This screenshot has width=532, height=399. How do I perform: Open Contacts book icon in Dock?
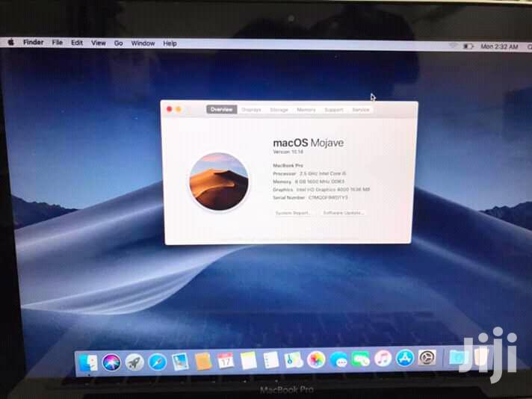pyautogui.click(x=203, y=362)
